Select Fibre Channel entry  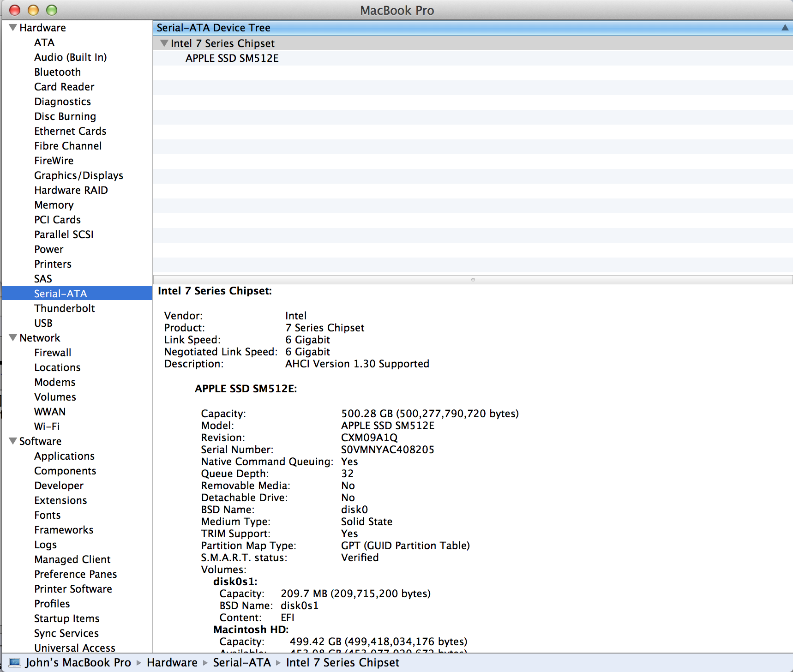click(68, 146)
